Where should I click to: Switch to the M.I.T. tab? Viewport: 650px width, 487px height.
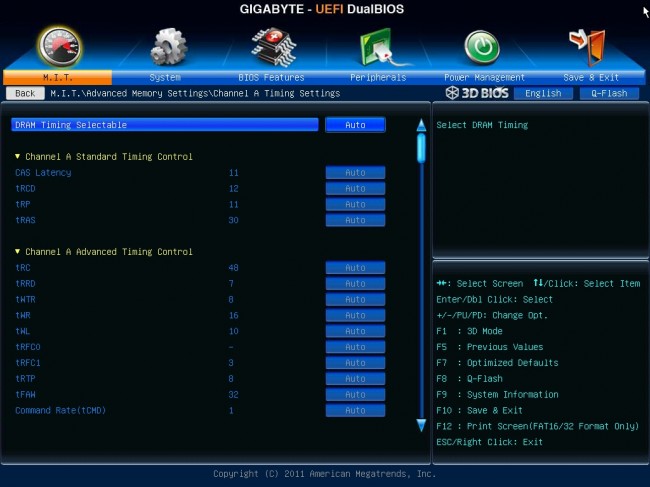coord(58,78)
